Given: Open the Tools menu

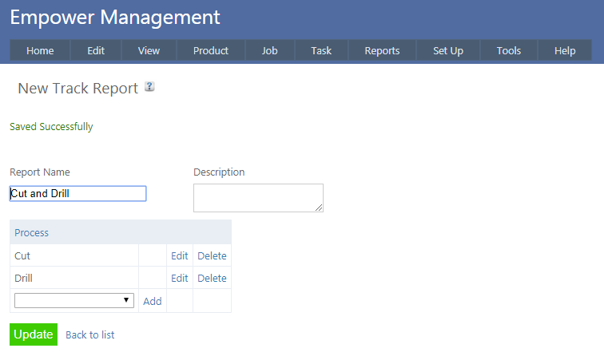Looking at the screenshot, I should pyautogui.click(x=509, y=50).
